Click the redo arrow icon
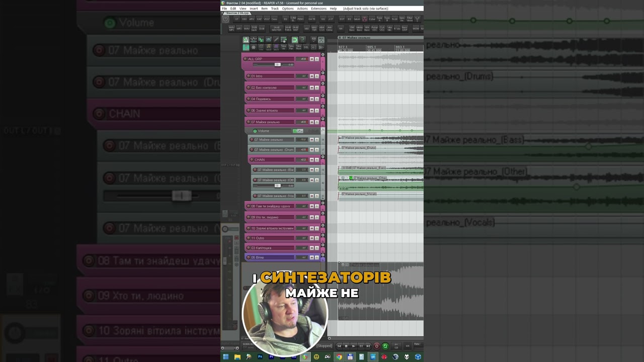Screen dimensions: 644x362 pos(302,40)
